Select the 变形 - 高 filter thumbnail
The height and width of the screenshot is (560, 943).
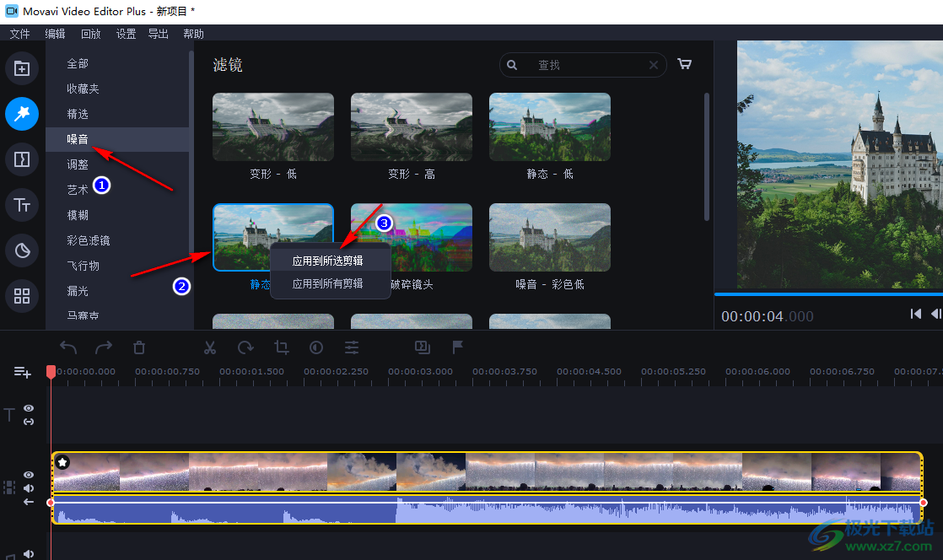412,127
